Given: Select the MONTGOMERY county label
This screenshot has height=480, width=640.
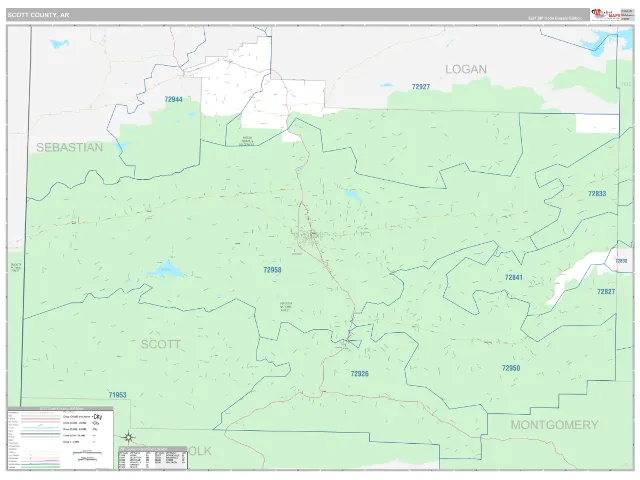Looking at the screenshot, I should click(x=554, y=425).
